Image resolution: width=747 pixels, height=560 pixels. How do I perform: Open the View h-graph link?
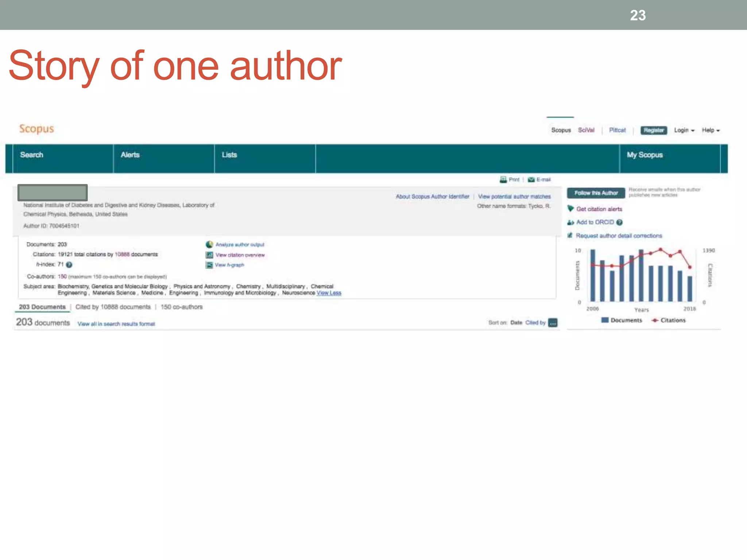click(x=229, y=265)
